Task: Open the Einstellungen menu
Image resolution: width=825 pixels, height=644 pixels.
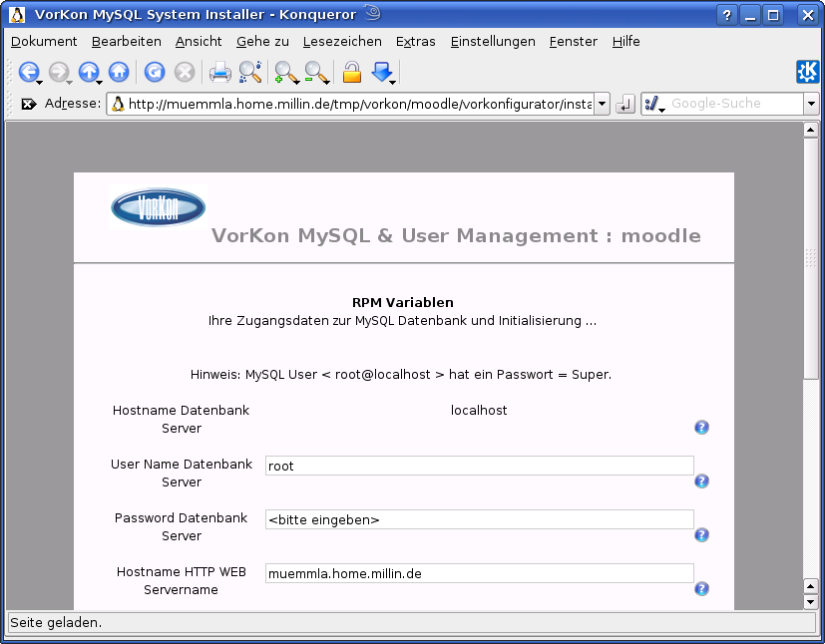Action: pos(493,42)
